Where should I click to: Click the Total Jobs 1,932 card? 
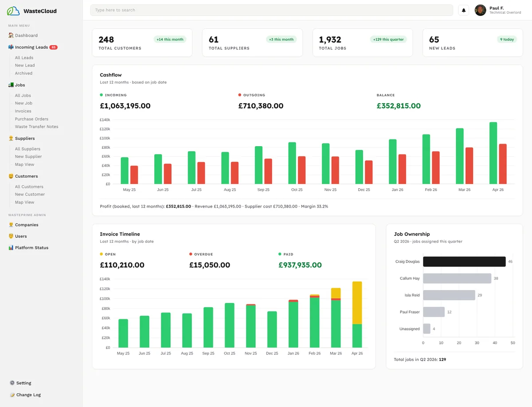pos(363,43)
